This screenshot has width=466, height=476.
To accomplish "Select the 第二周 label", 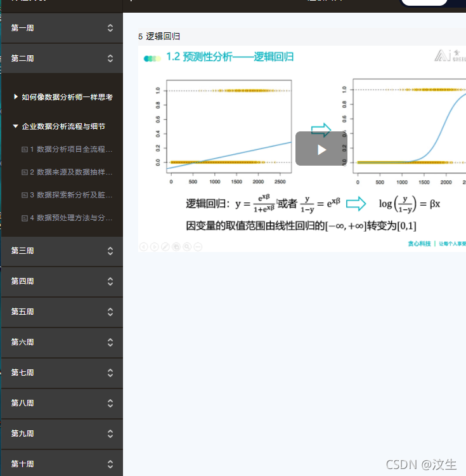I will coord(22,58).
